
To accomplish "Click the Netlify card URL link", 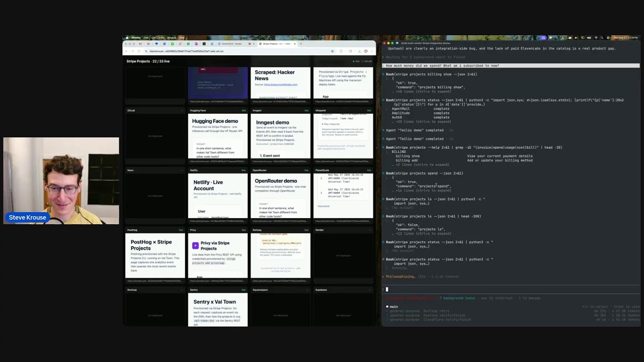I will tap(218, 221).
